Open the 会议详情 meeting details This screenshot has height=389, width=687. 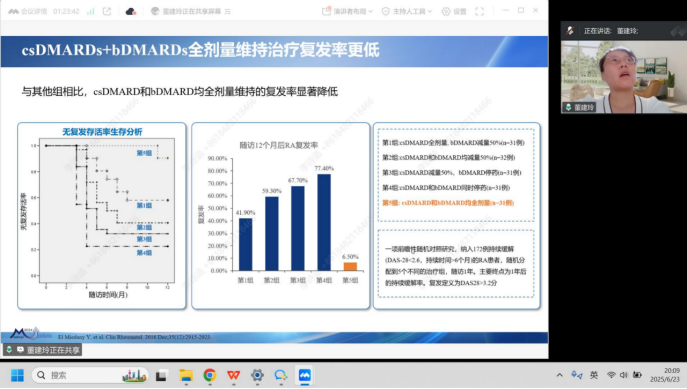[x=28, y=11]
